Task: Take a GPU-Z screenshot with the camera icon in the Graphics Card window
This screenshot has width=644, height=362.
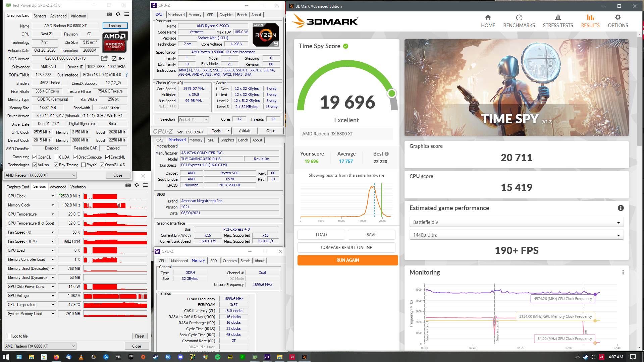Action: [x=109, y=14]
